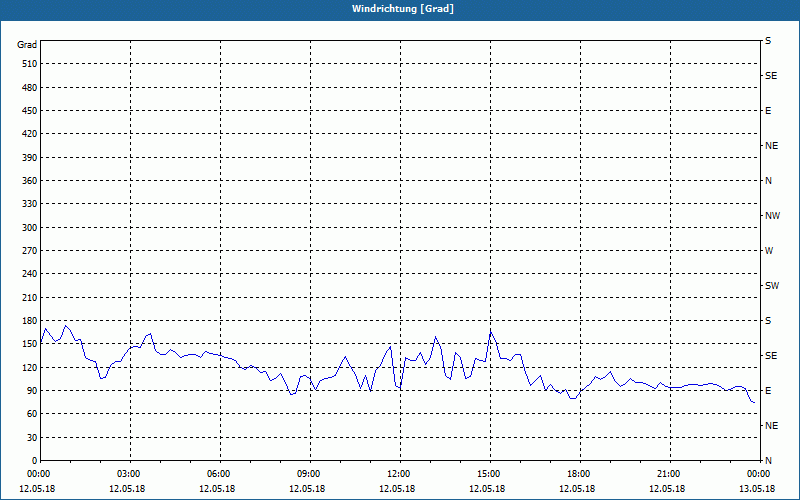Select the y-axis value 120
Viewport: 800px width, 500px height.
coord(30,367)
